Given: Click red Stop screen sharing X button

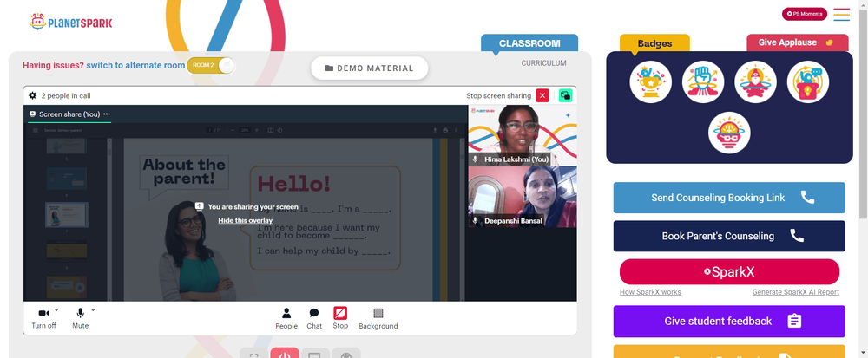Looking at the screenshot, I should (542, 95).
